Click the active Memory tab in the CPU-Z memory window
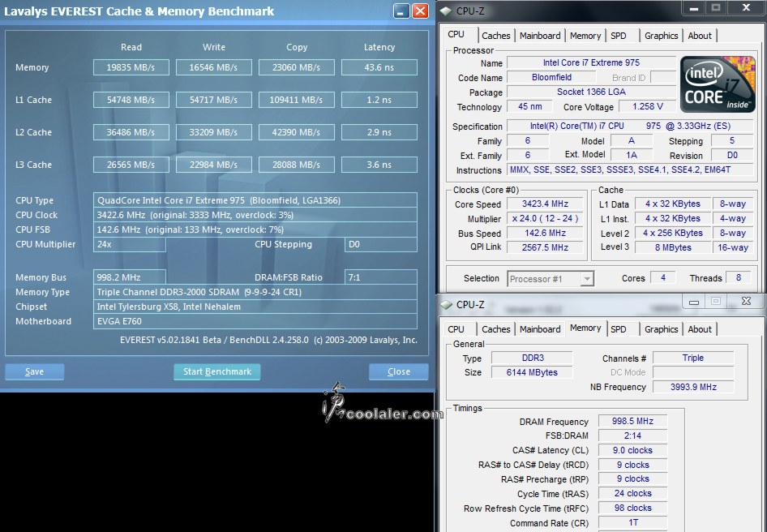 585,328
